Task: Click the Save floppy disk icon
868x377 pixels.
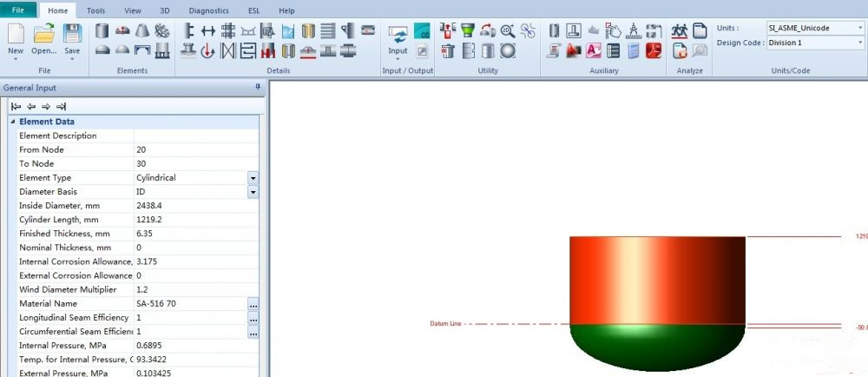Action: (72, 33)
